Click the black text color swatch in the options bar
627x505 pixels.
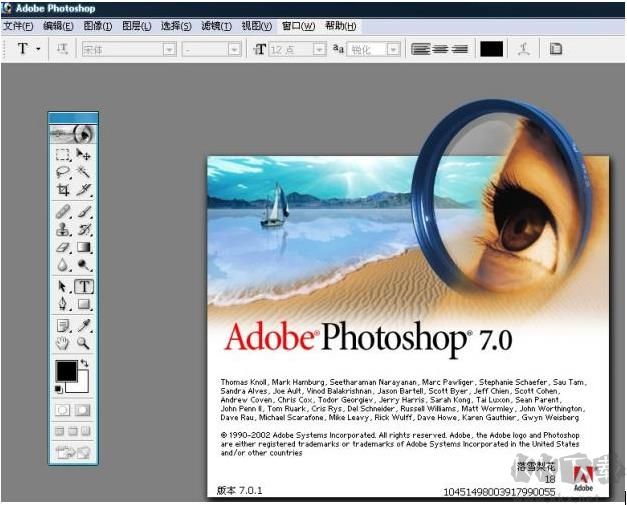click(491, 49)
